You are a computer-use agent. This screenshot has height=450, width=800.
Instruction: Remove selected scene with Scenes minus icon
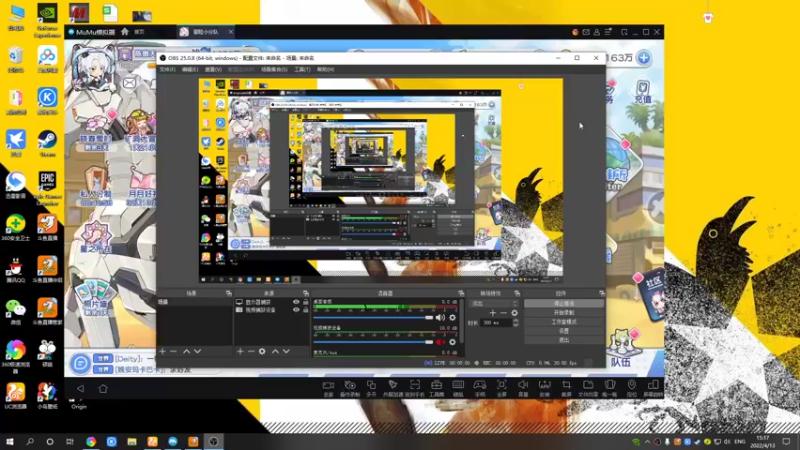pos(173,352)
